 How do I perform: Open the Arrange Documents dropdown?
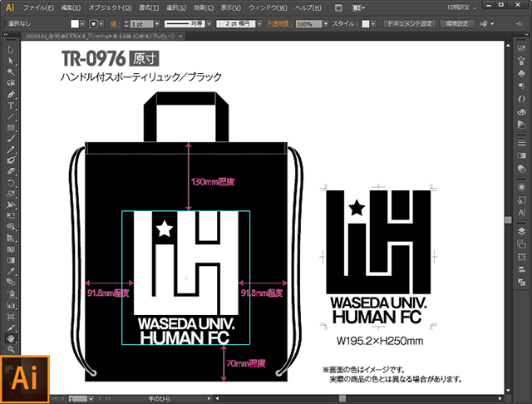358,7
